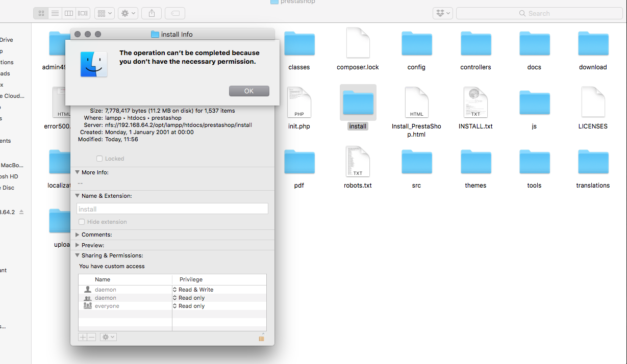Click the remove (–) permission button

coord(92,337)
